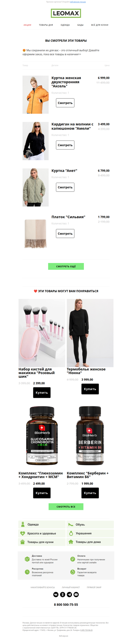Open the Telegram social icon
Viewport: 132px width, 644px height.
tap(69, 594)
